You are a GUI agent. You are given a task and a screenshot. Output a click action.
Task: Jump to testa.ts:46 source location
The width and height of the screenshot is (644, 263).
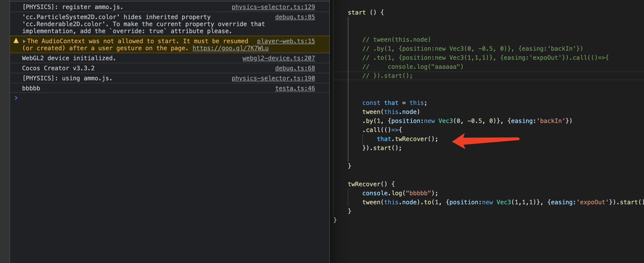[295, 88]
